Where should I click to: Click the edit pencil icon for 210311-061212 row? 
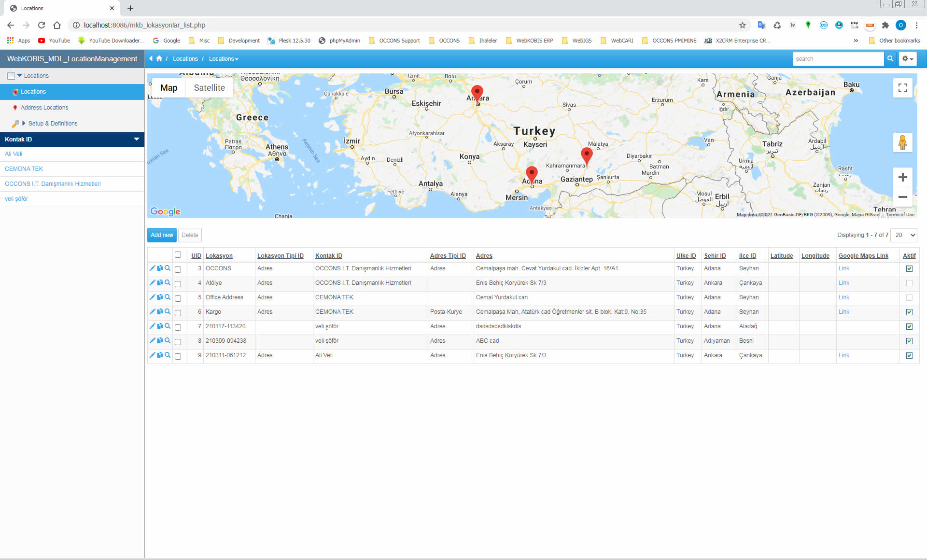tap(152, 355)
